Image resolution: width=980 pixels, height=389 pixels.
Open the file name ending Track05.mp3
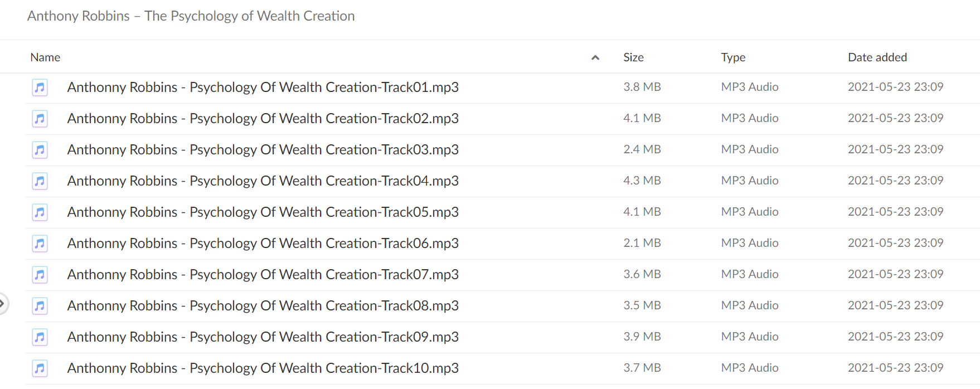coord(263,212)
